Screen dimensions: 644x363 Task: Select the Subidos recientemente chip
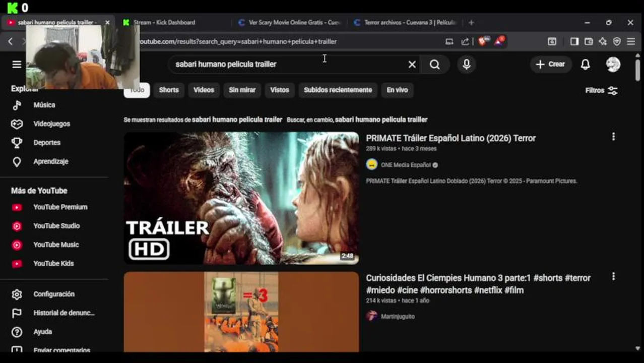tap(338, 90)
